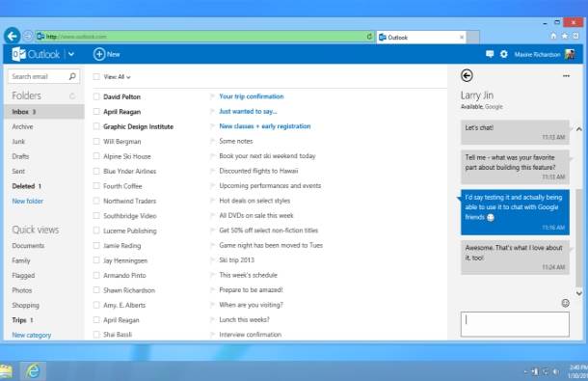This screenshot has width=588, height=381.
Task: Click the New folder link
Action: (x=27, y=201)
